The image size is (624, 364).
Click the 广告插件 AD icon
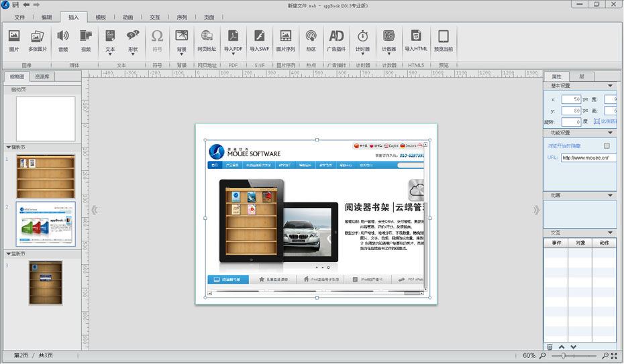(x=336, y=36)
